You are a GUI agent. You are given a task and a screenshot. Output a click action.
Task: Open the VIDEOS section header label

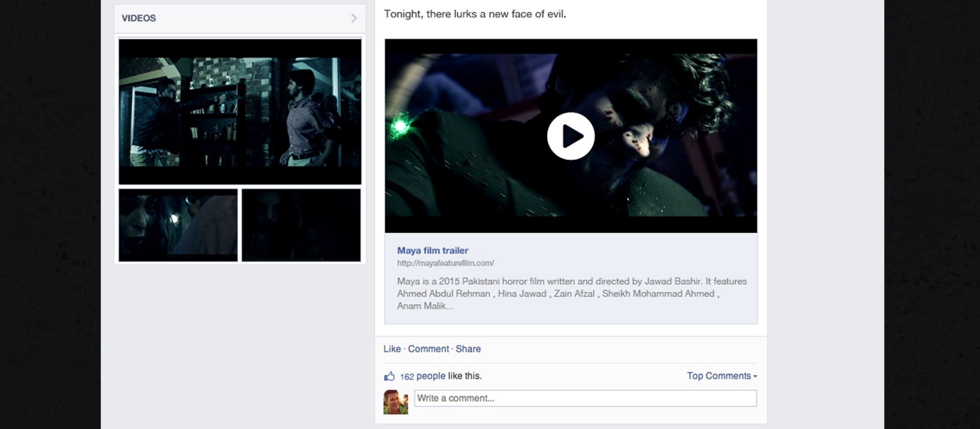(x=139, y=18)
